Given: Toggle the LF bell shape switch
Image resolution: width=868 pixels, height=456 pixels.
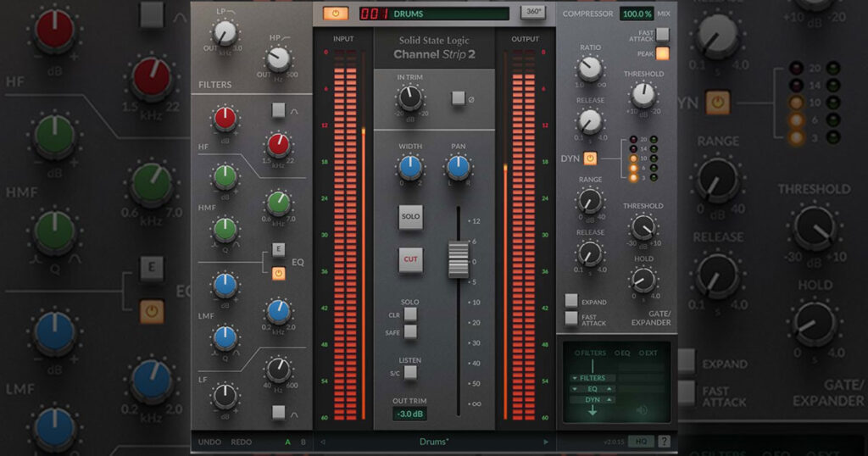Looking at the screenshot, I should tap(278, 412).
